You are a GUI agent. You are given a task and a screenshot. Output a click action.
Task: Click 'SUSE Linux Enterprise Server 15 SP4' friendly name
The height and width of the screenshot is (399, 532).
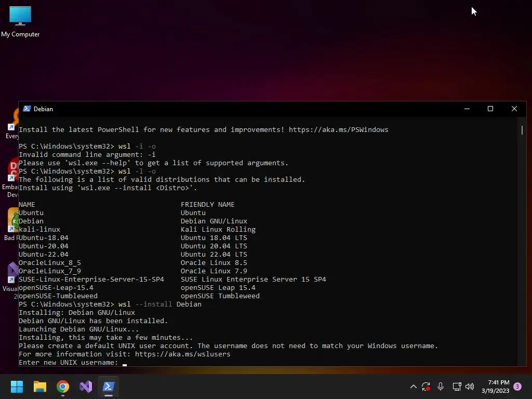coord(253,279)
